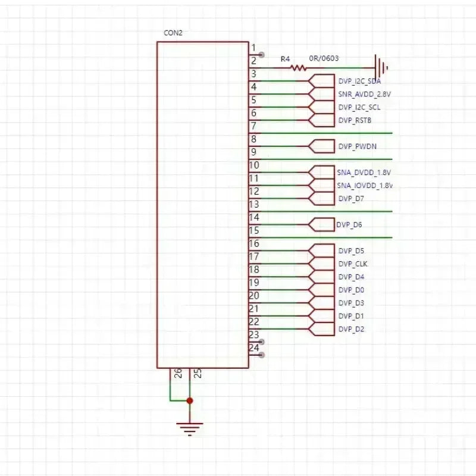Click the pin 24 no-connect endpoint
Image resolution: width=476 pixels, height=476 pixels.
pyautogui.click(x=261, y=355)
